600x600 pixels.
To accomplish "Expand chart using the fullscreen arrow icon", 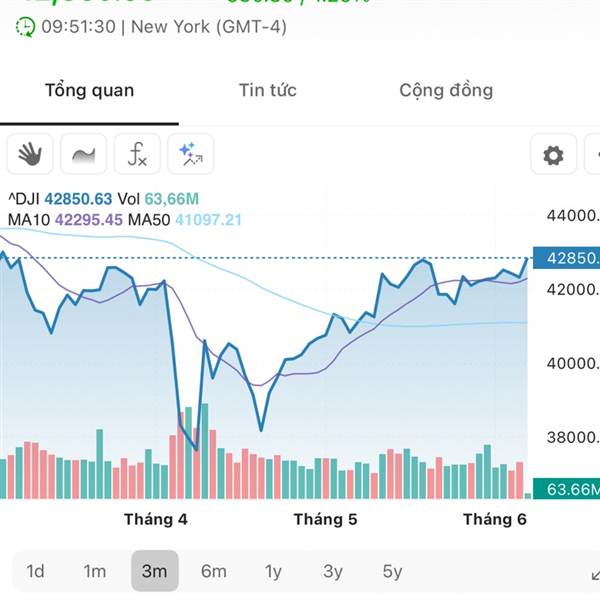I will pos(595,574).
